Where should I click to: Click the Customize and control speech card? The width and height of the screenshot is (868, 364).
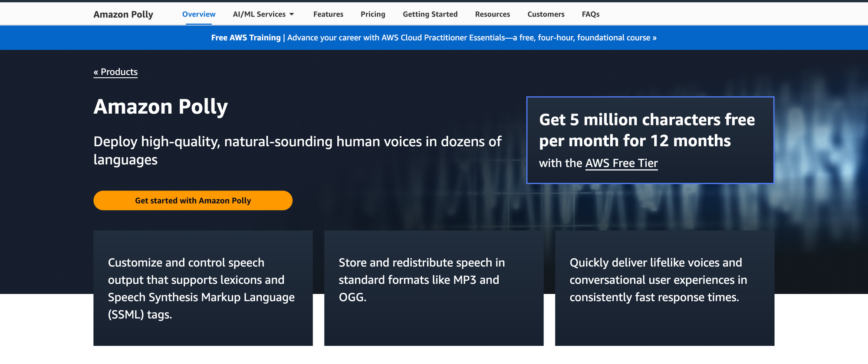point(203,288)
